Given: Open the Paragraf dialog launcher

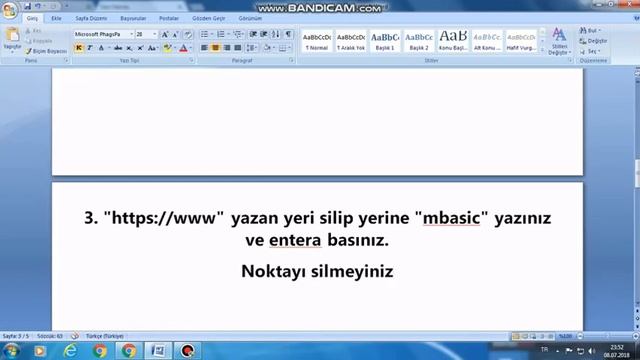Looking at the screenshot, I should coord(291,60).
